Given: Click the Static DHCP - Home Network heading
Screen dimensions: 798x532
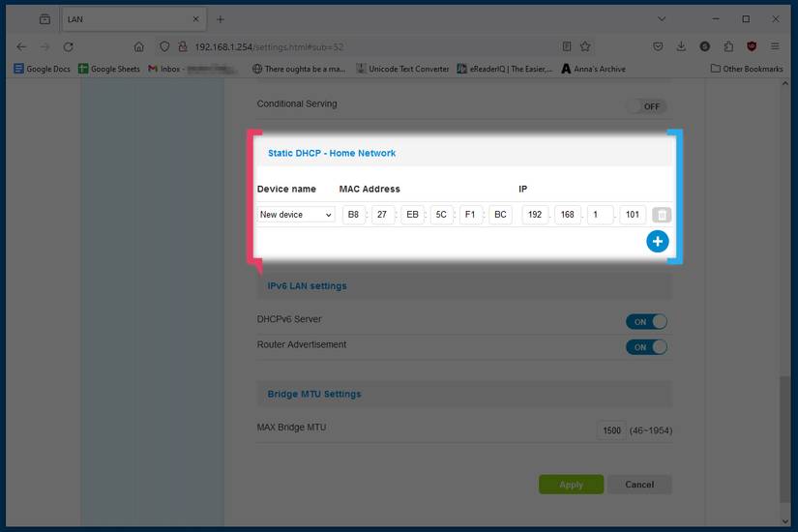Looking at the screenshot, I should pos(332,153).
